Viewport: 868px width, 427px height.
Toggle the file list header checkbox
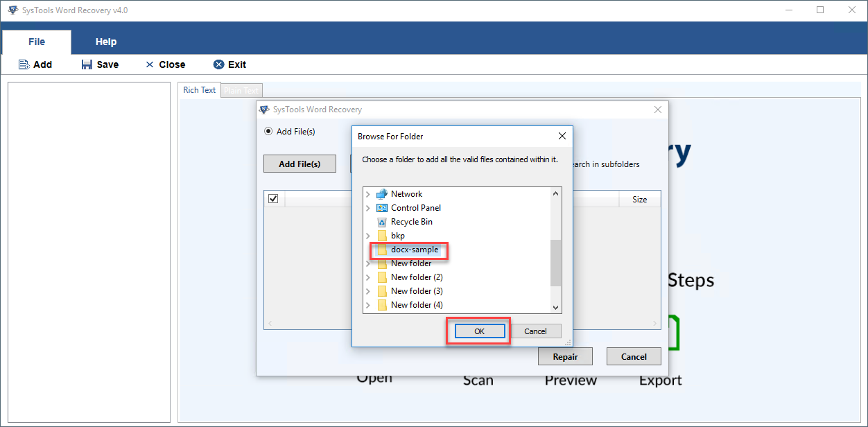pyautogui.click(x=273, y=199)
